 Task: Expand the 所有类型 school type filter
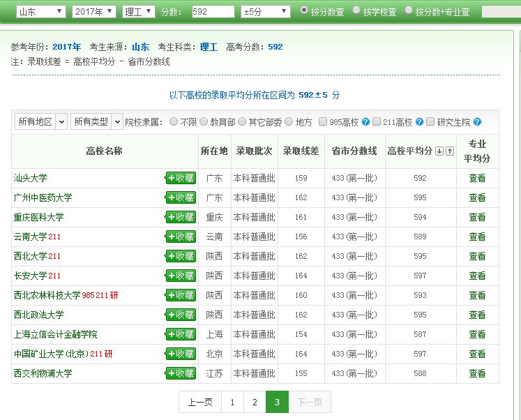click(97, 121)
